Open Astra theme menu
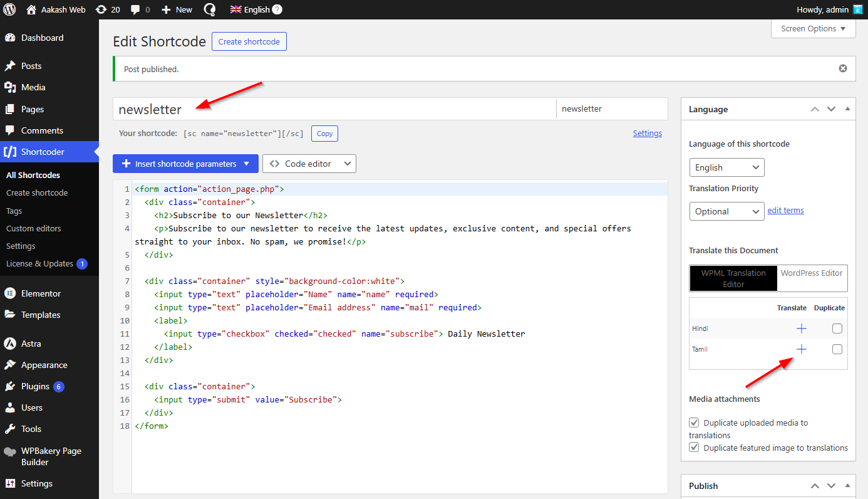868x499 pixels. (49, 344)
